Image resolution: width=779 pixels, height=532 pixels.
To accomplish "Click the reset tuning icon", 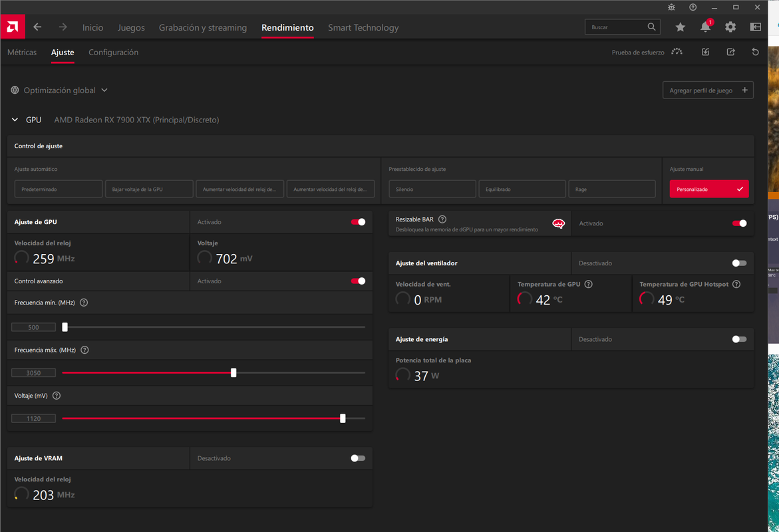I will click(755, 52).
